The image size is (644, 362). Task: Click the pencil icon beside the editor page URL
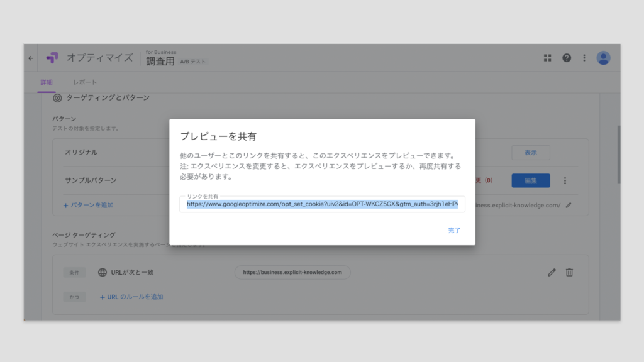569,205
